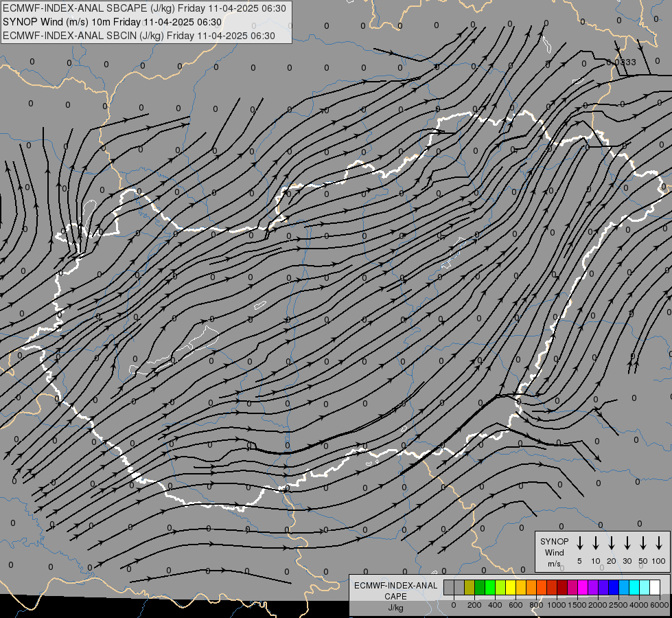Click the 'CAPE' label in color legend
The height and width of the screenshot is (618, 672).
[x=395, y=597]
